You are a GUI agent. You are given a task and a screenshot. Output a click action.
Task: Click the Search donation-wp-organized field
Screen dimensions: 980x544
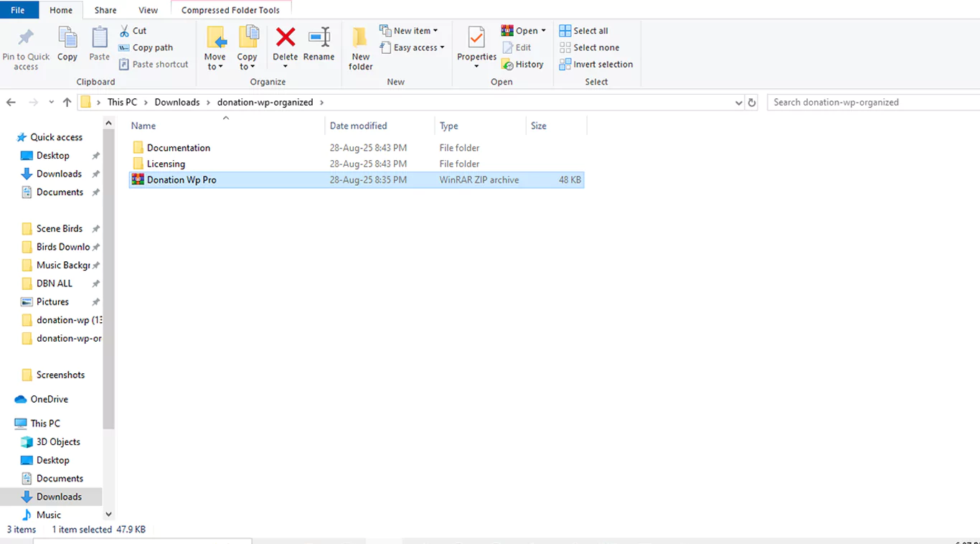point(872,103)
